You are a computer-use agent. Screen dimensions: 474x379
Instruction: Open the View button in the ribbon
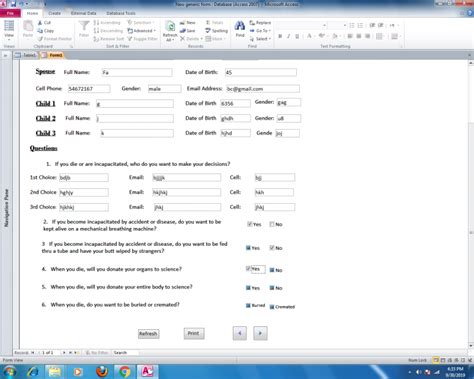(x=9, y=29)
